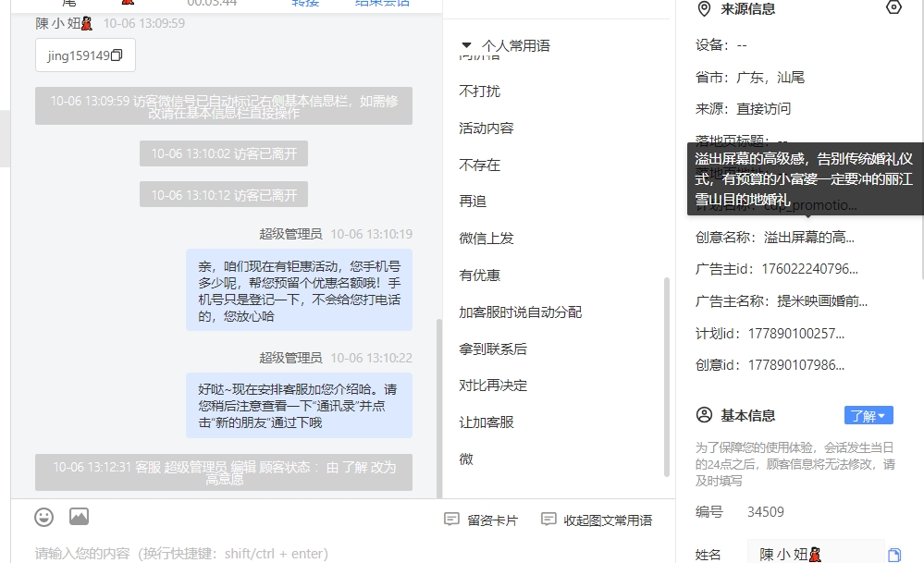Click 计划id value 177890100257
Screen dimensions: 924x563
point(796,334)
